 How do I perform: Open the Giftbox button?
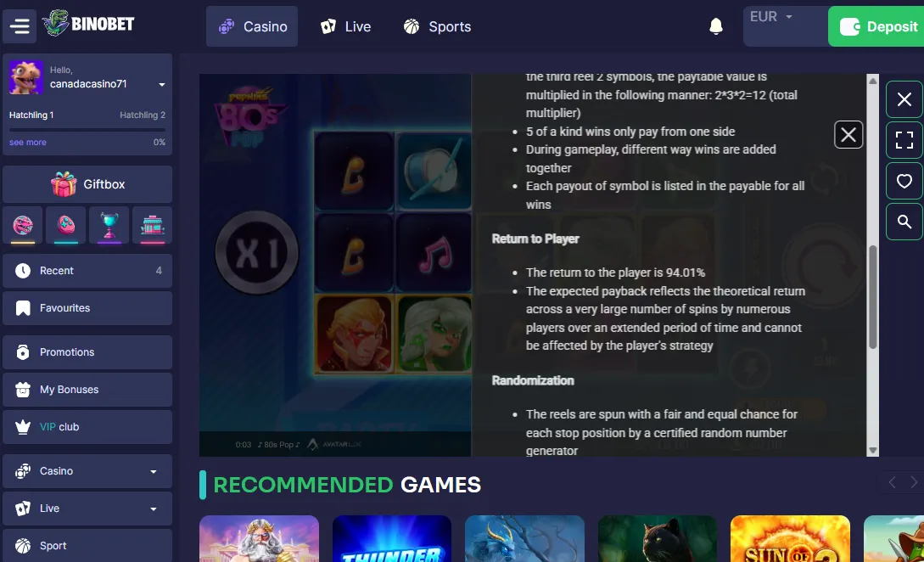pos(87,184)
